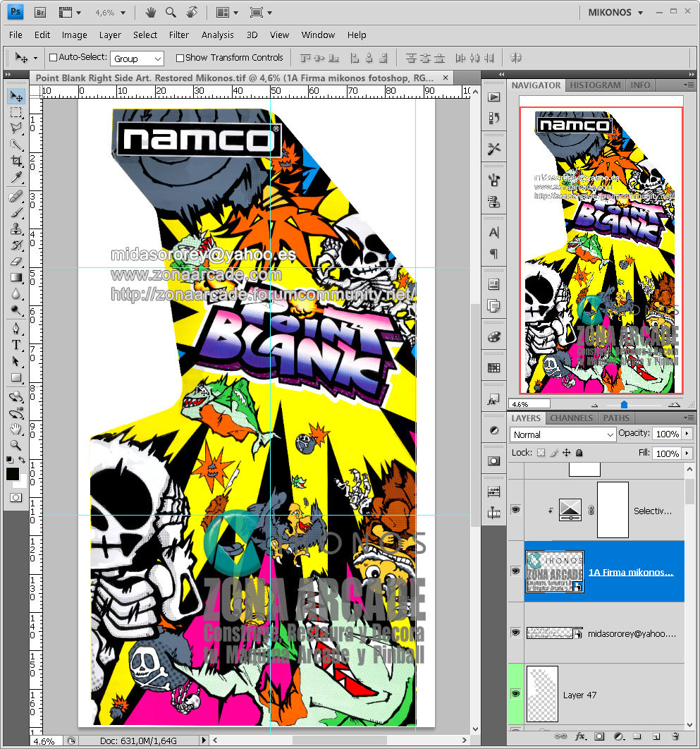Select the Eyedropper tool
The height and width of the screenshot is (749, 700).
16,177
